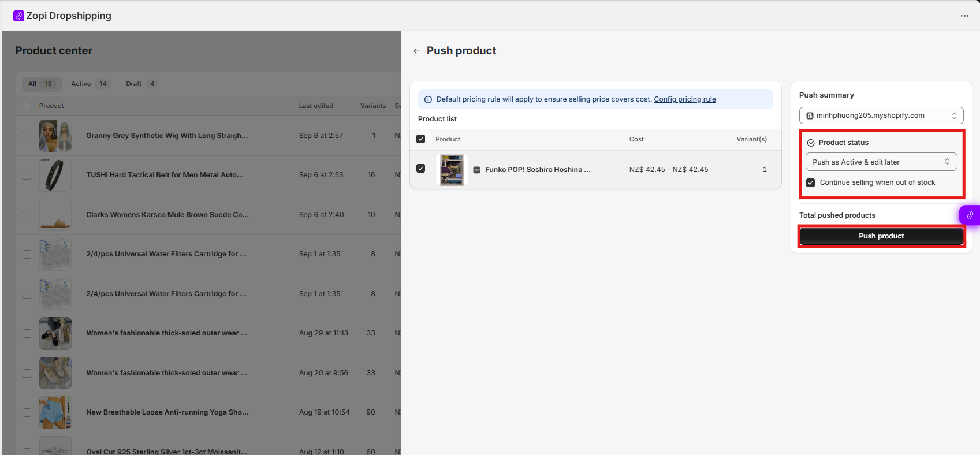The width and height of the screenshot is (980, 455).
Task: Click the Funko POP product thumbnail
Action: tap(452, 170)
